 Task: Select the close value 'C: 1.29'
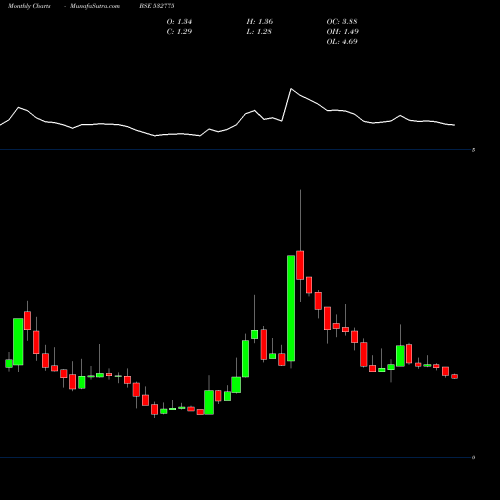click(x=179, y=32)
